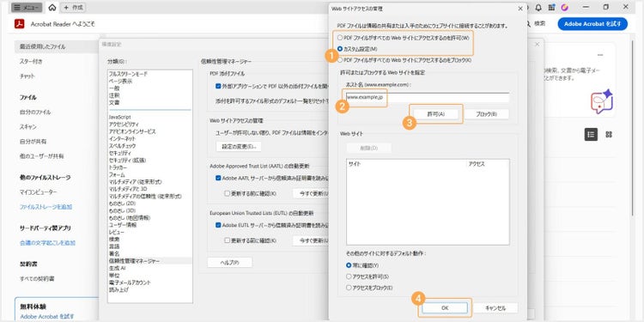Screen dimensions: 644x322
Task: Open 自分のファイル in sidebar
Action: click(35, 112)
